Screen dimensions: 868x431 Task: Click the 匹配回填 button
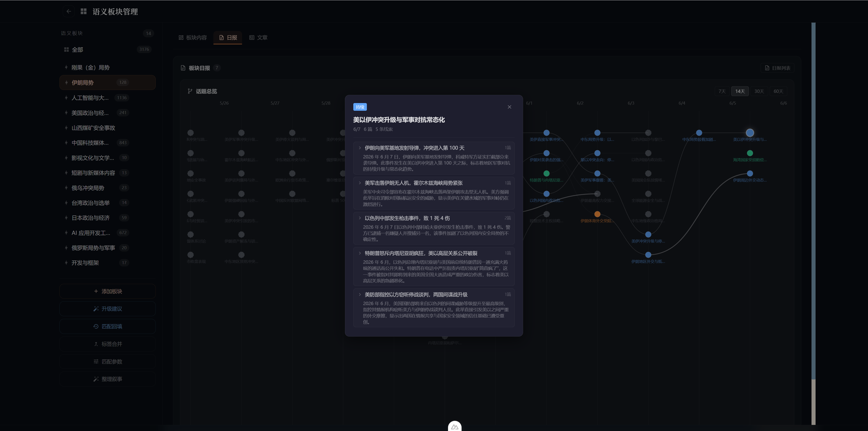108,326
